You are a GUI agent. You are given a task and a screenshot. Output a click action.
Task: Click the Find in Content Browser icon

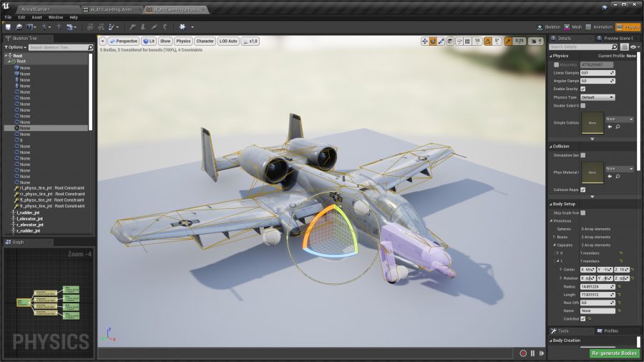[x=19, y=27]
